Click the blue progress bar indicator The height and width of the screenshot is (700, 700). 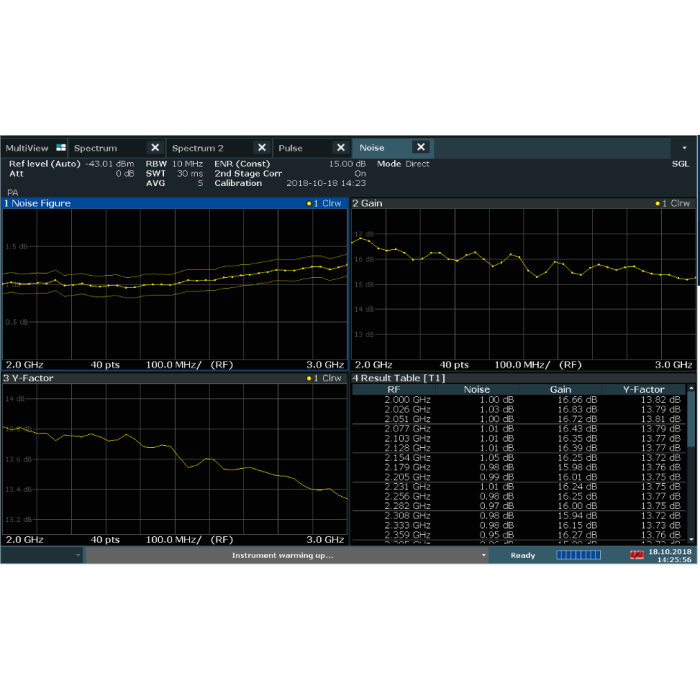(x=578, y=555)
